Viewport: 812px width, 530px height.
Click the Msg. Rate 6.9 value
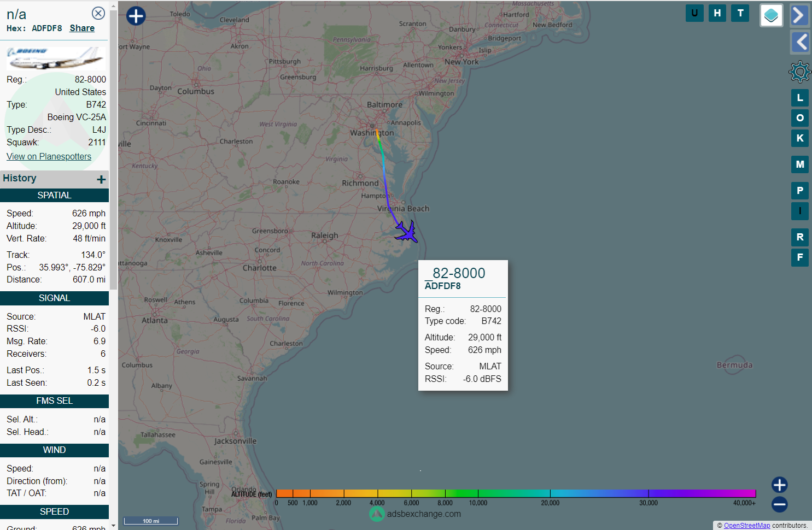tap(100, 341)
